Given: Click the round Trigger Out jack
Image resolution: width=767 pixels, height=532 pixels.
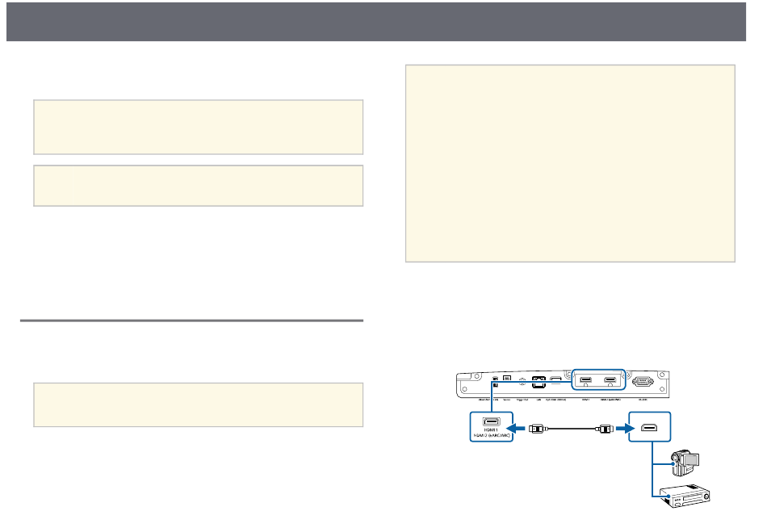Looking at the screenshot, I should pos(522,381).
